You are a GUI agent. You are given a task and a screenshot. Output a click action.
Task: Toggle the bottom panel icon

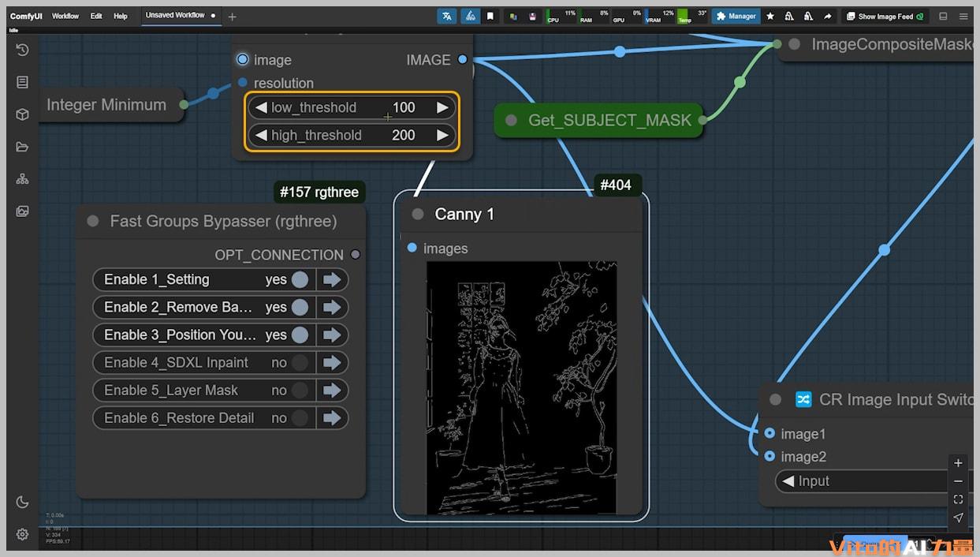tap(943, 16)
